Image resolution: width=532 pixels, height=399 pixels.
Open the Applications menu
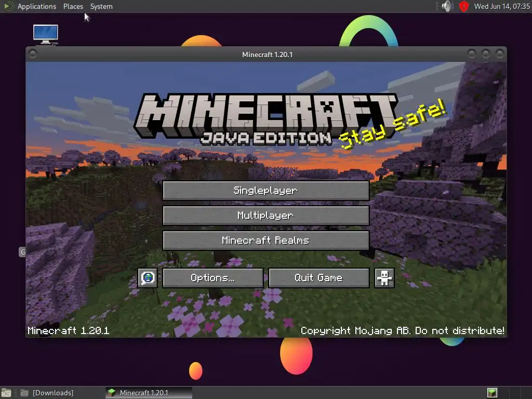37,6
